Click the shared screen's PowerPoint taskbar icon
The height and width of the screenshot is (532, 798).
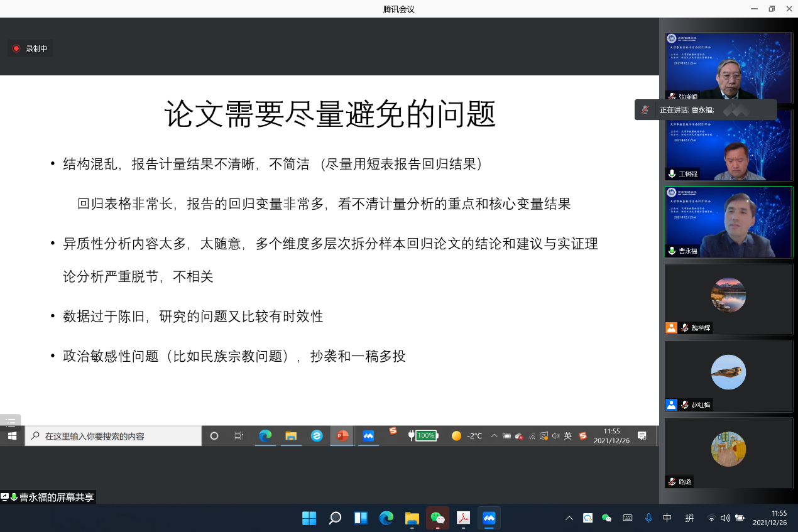point(342,436)
